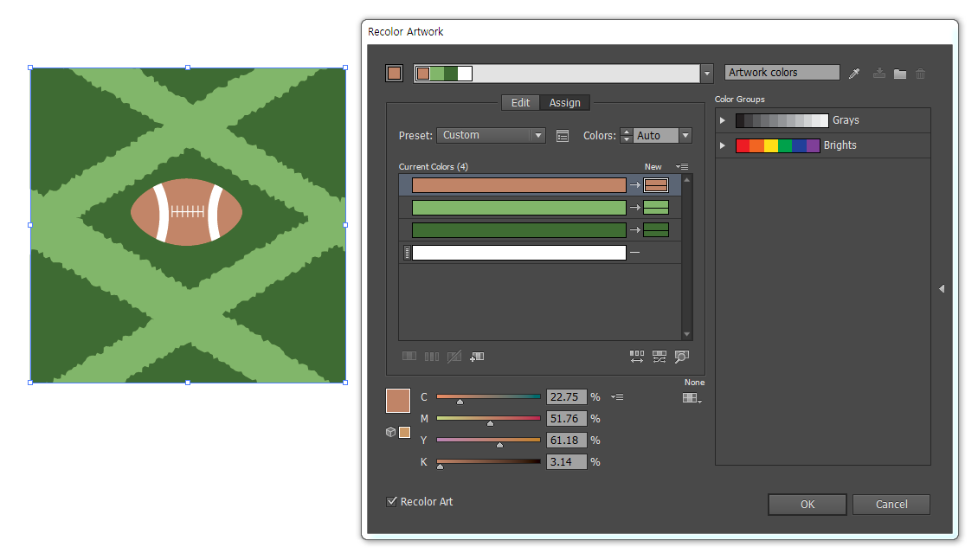Open color reduction options icon beside Preset
Viewport: 978px width, 560px height.
click(x=563, y=136)
